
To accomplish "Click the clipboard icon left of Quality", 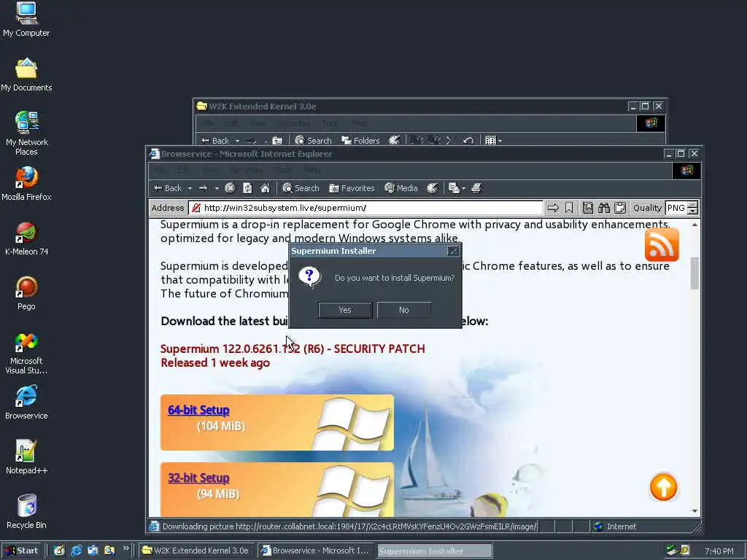I will (620, 208).
